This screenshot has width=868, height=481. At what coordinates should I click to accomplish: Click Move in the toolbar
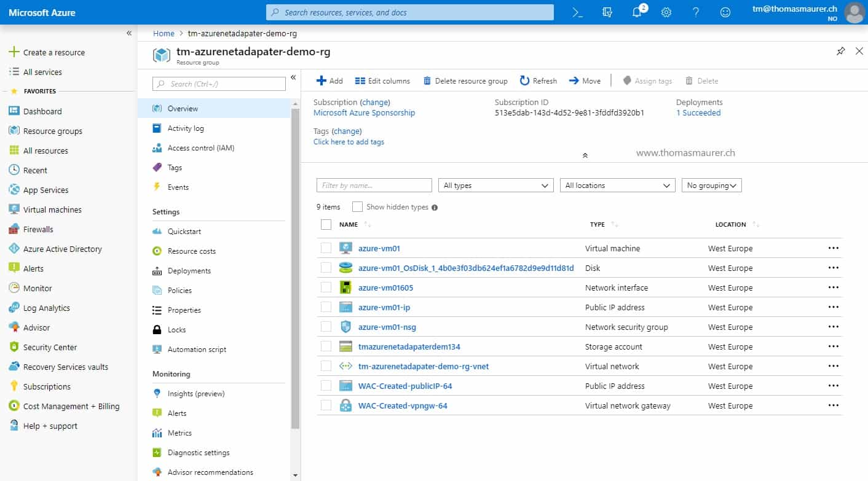click(585, 80)
